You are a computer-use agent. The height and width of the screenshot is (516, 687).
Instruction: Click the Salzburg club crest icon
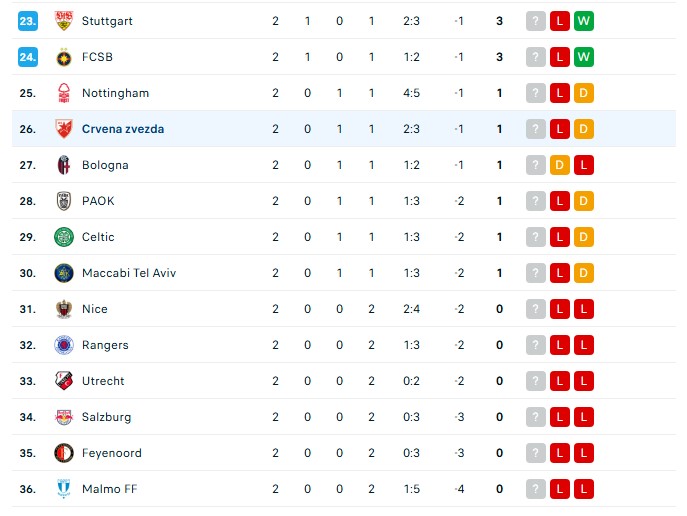pyautogui.click(x=64, y=417)
